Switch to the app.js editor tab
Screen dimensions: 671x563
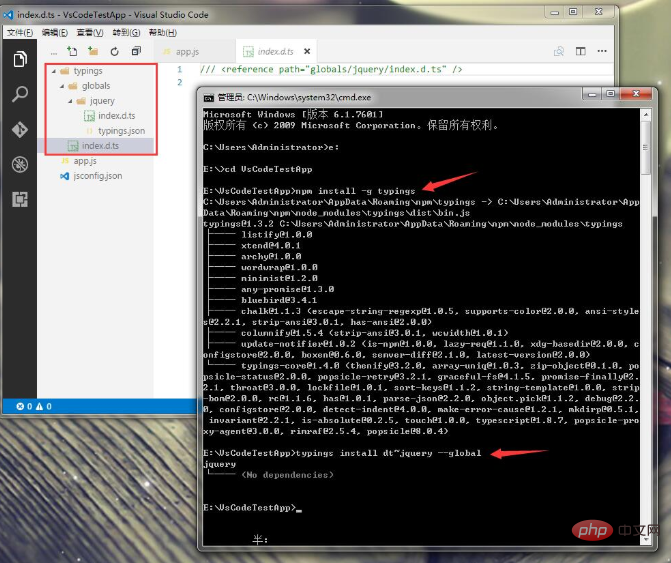187,51
